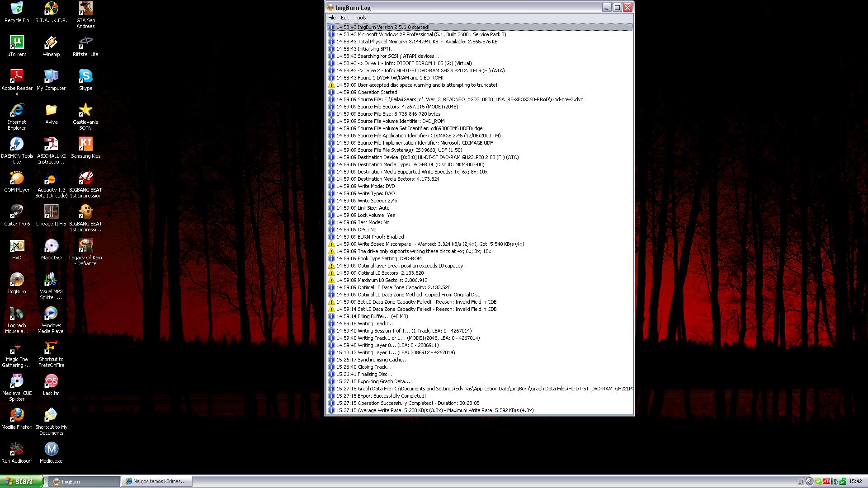Launch Skype from the desktop
The width and height of the screenshot is (868, 488).
85,80
